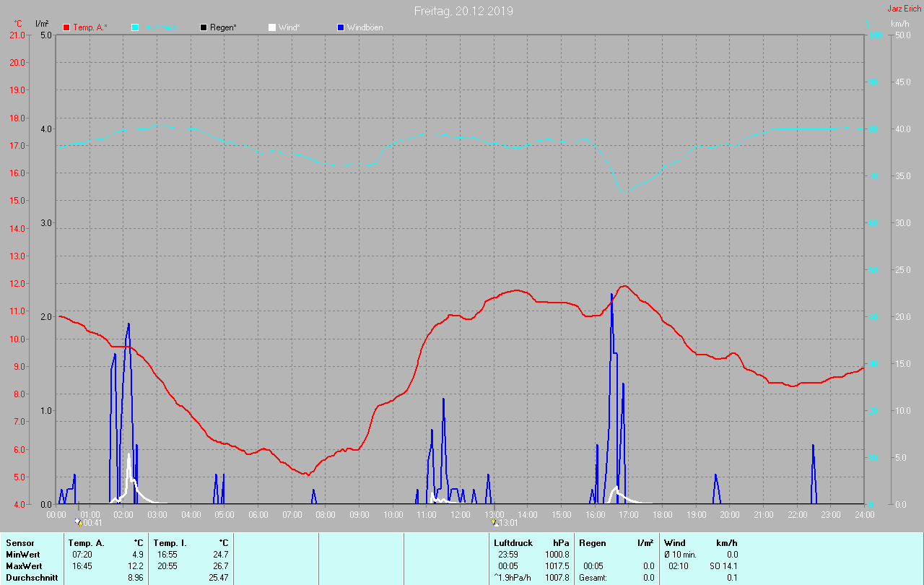924x585 pixels.
Task: Click the '07:20' minimum temperature time
Action: (x=82, y=555)
